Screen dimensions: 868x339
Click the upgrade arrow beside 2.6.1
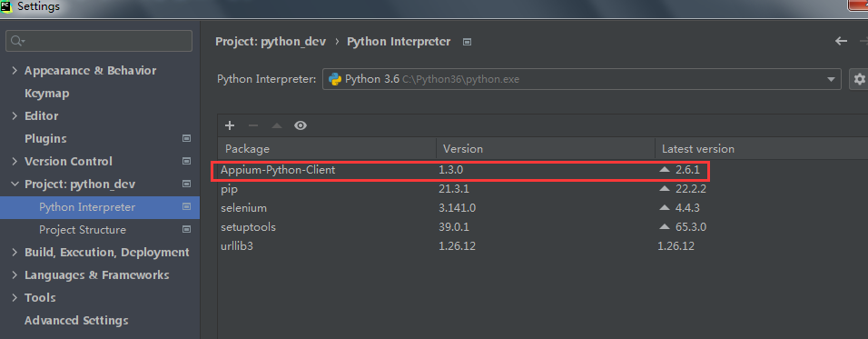[x=665, y=170]
